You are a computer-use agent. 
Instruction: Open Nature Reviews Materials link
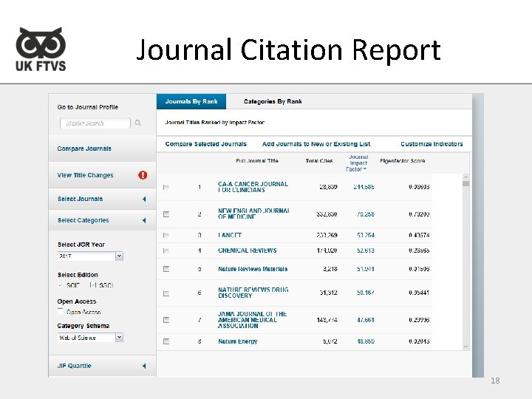253,269
